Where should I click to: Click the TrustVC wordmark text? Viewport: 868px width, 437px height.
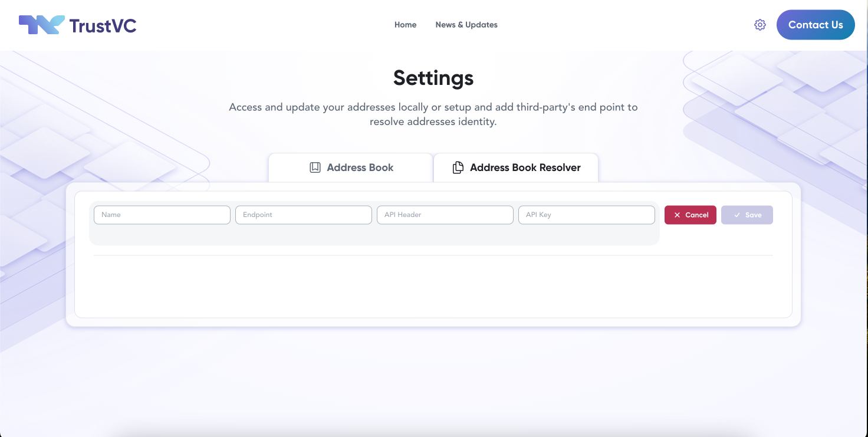click(103, 25)
